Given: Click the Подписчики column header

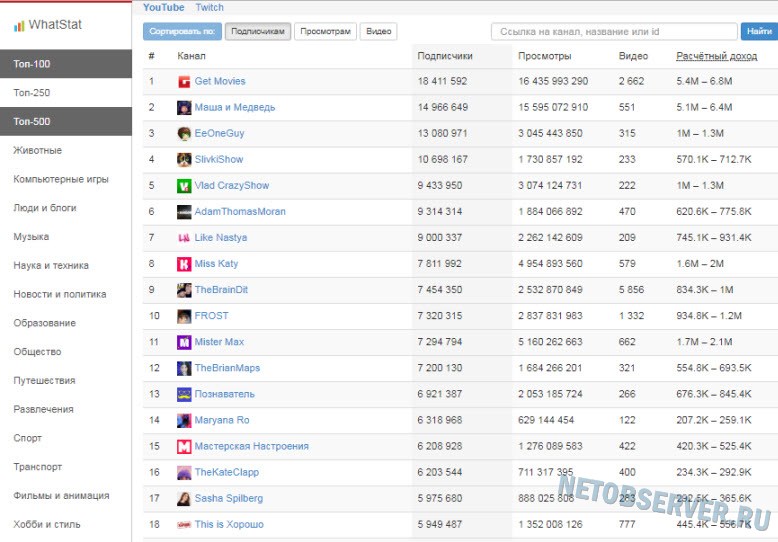Looking at the screenshot, I should [x=445, y=56].
